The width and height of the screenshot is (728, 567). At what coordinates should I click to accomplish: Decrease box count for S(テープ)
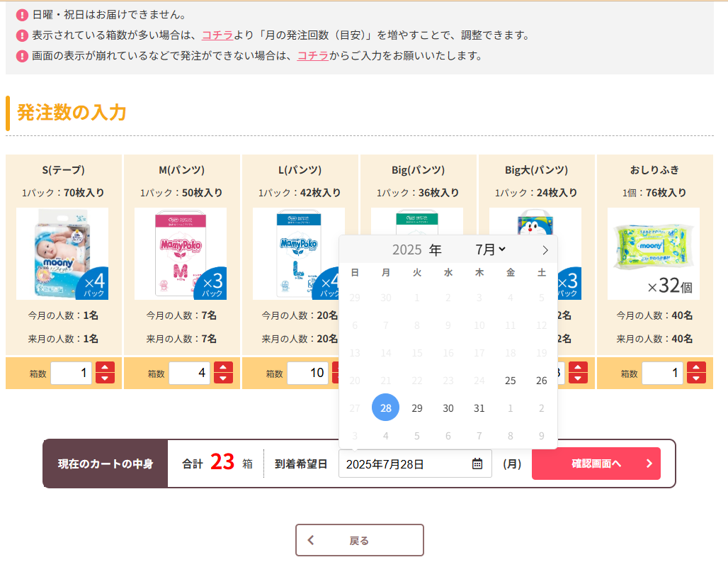pos(105,378)
